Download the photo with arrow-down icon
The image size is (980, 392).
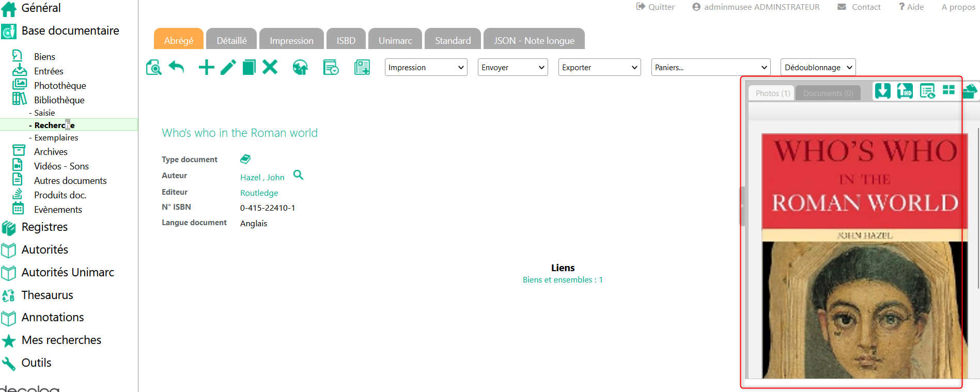[x=882, y=91]
